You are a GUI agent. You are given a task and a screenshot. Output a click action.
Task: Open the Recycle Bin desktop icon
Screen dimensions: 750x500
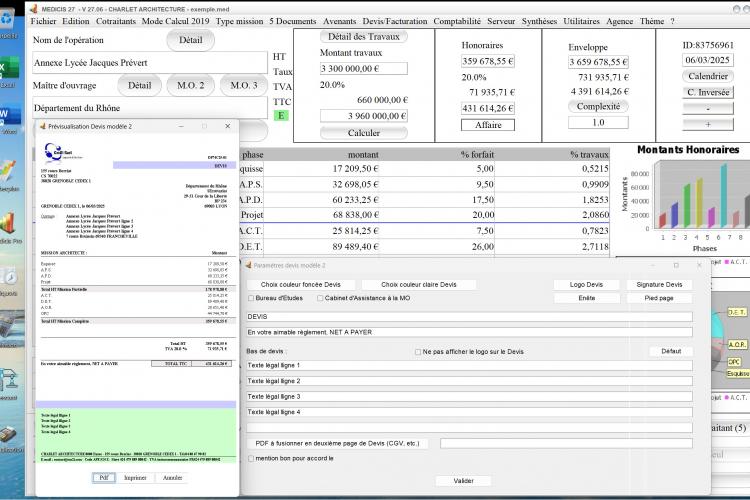coord(8,21)
